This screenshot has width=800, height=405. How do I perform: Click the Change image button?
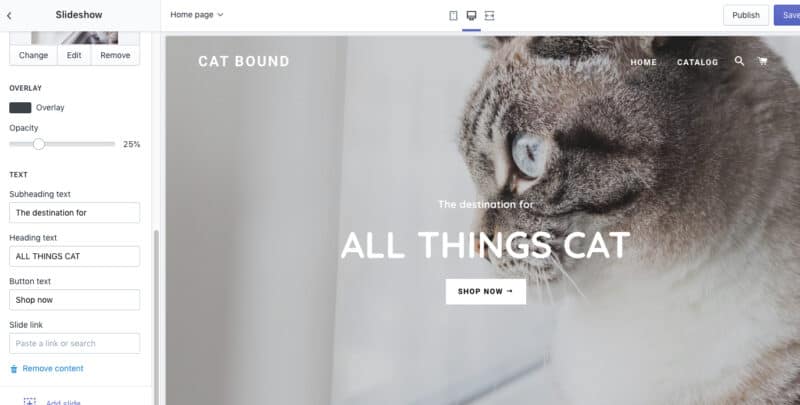point(33,55)
